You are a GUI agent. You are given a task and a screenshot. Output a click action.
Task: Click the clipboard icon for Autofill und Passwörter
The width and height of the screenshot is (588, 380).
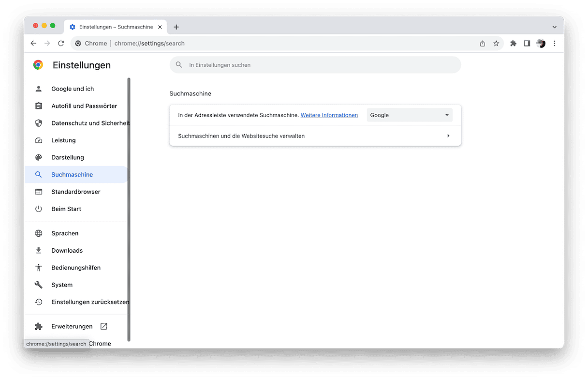[x=39, y=106]
